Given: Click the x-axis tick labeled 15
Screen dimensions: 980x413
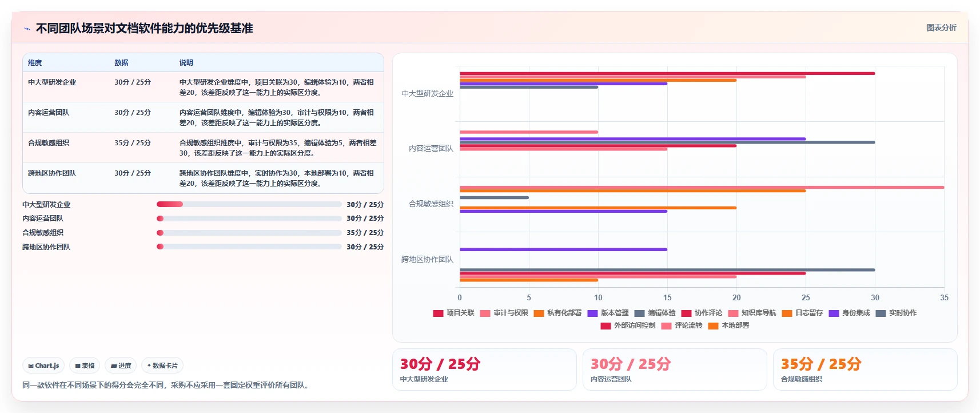Looking at the screenshot, I should (667, 297).
